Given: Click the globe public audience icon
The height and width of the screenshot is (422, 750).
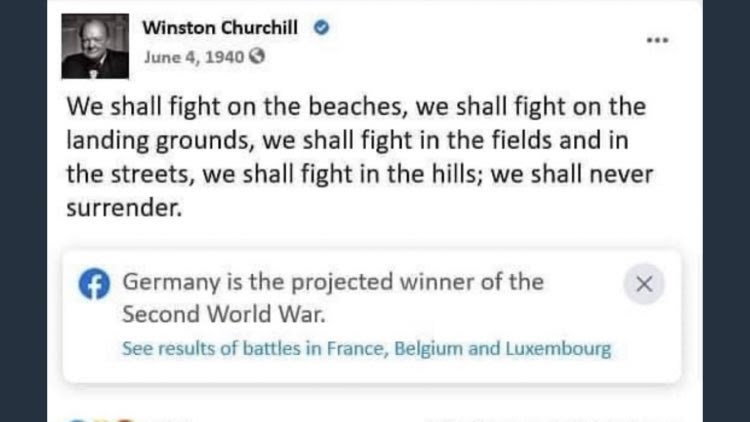Looking at the screenshot, I should [257, 56].
